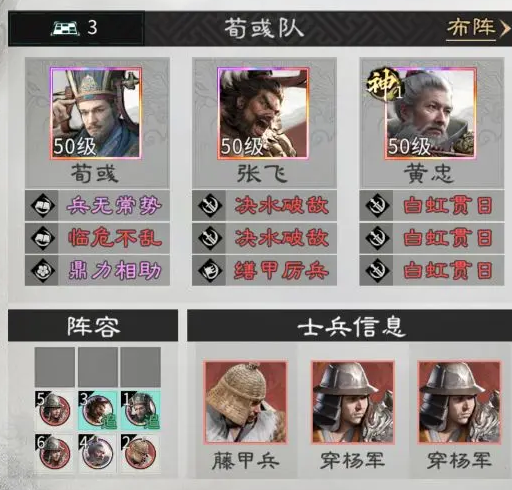Click the team number 3 icon
This screenshot has height=490, width=512.
point(74,28)
